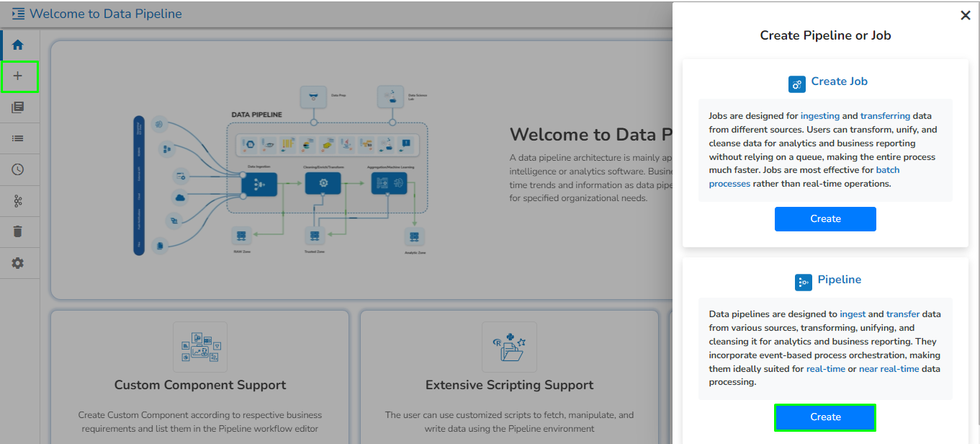This screenshot has height=444, width=980.
Task: Close the Create Pipeline or Job panel
Action: point(966,15)
